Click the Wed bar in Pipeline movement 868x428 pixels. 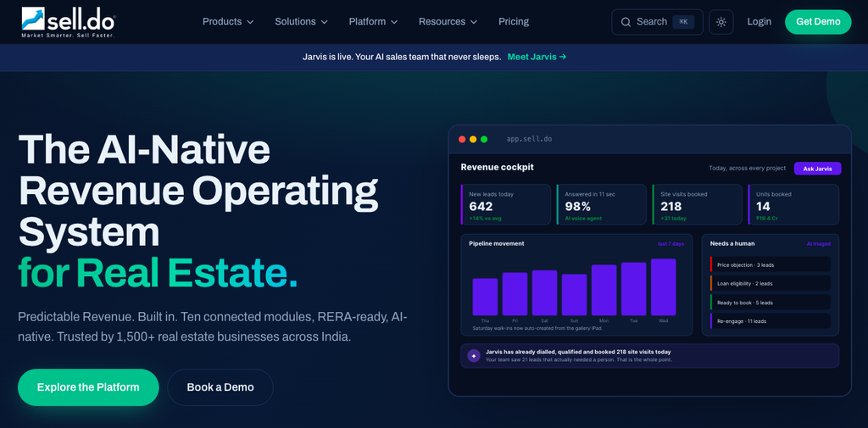click(663, 287)
